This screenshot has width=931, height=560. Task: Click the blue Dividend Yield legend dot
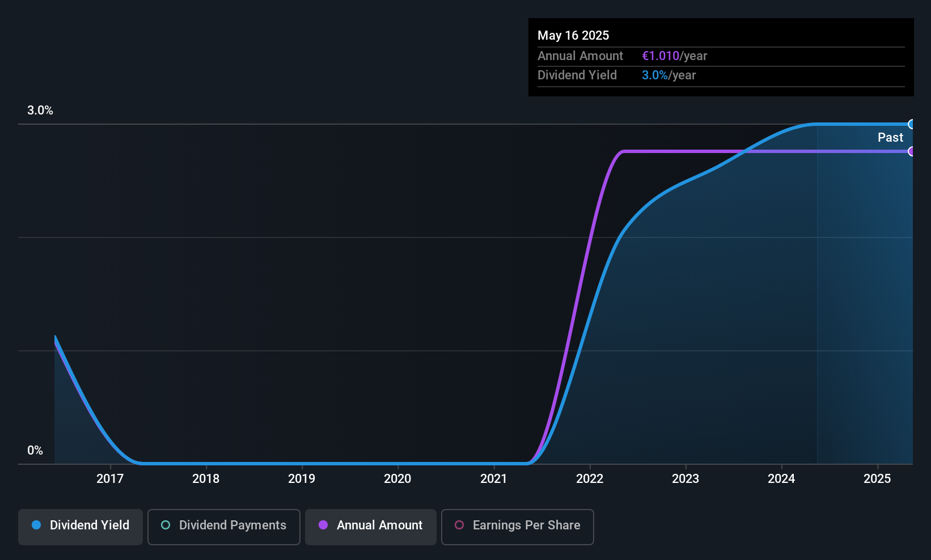tap(36, 525)
